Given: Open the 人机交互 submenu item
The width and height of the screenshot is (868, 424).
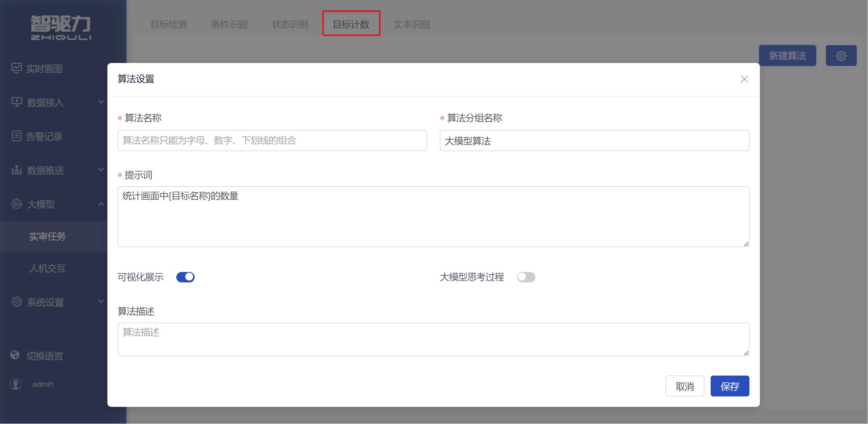Looking at the screenshot, I should click(x=47, y=268).
